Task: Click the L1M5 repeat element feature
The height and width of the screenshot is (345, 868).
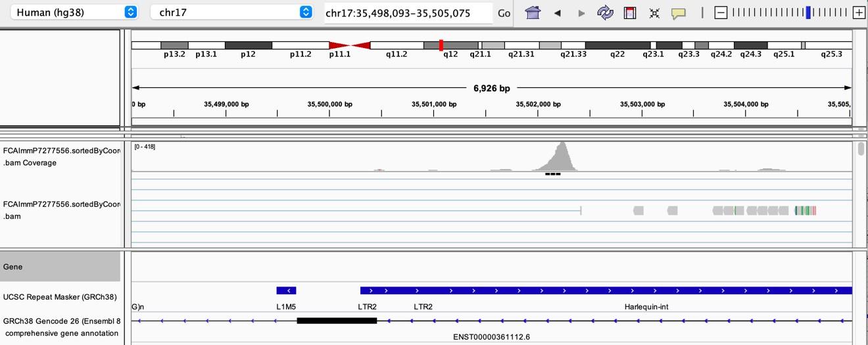Action: click(286, 290)
